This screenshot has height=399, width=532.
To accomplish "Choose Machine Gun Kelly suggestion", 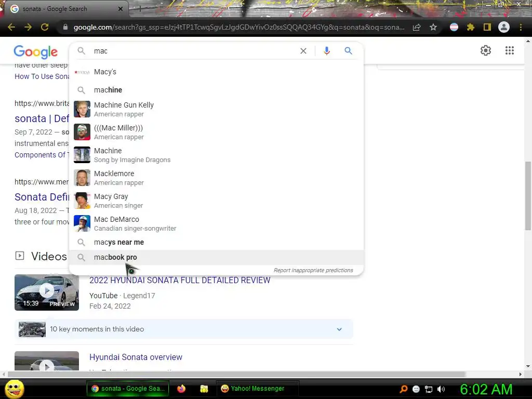I will 217,109.
